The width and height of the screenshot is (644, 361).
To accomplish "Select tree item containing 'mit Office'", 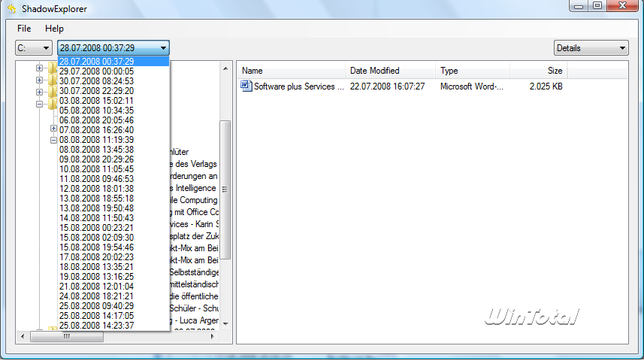I will pos(195,212).
